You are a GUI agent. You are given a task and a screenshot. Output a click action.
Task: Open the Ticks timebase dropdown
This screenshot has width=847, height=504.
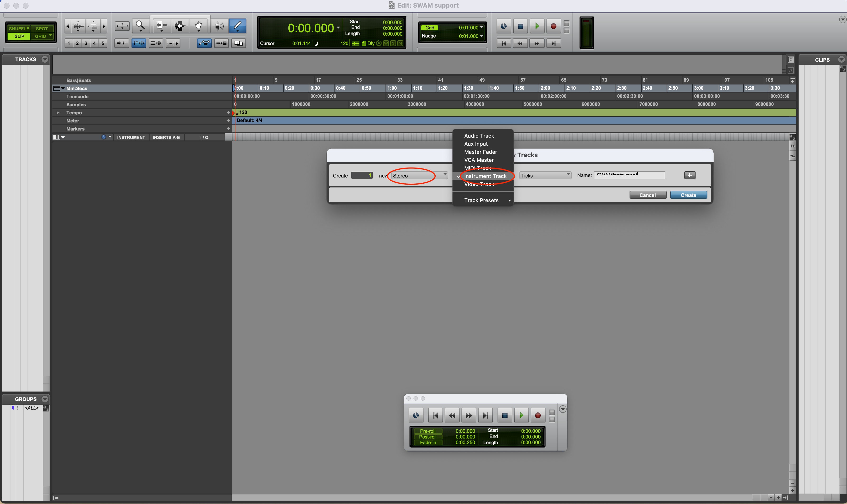click(x=545, y=176)
